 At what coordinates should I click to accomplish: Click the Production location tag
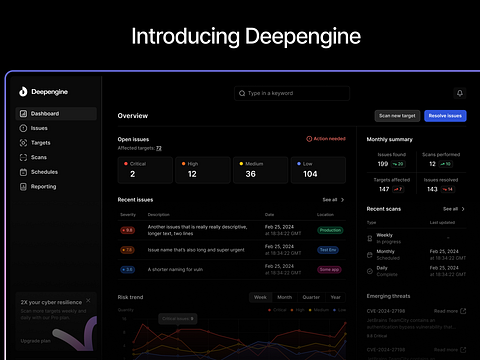click(x=330, y=230)
